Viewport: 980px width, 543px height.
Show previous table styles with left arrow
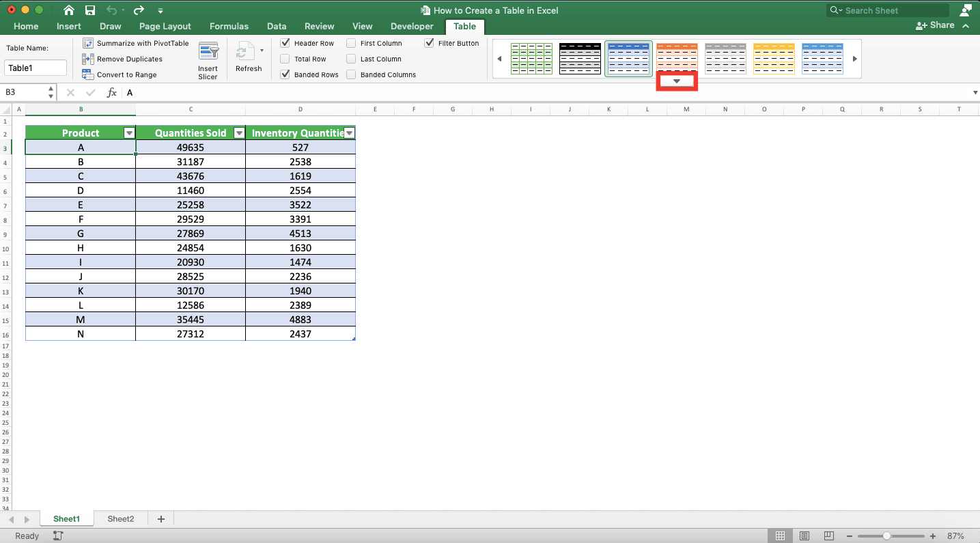click(499, 59)
